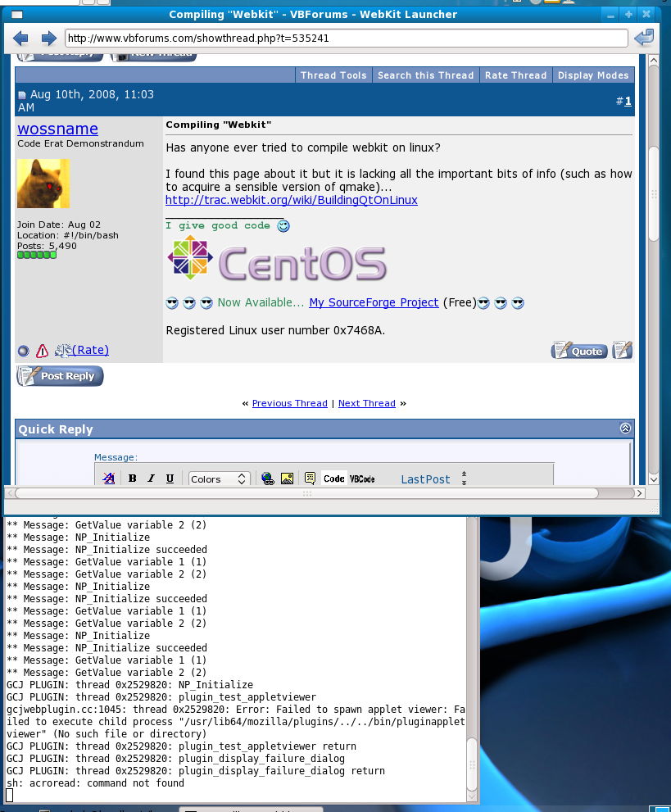Click wossname's cat avatar image
Image resolution: width=671 pixels, height=812 pixels.
(x=43, y=184)
